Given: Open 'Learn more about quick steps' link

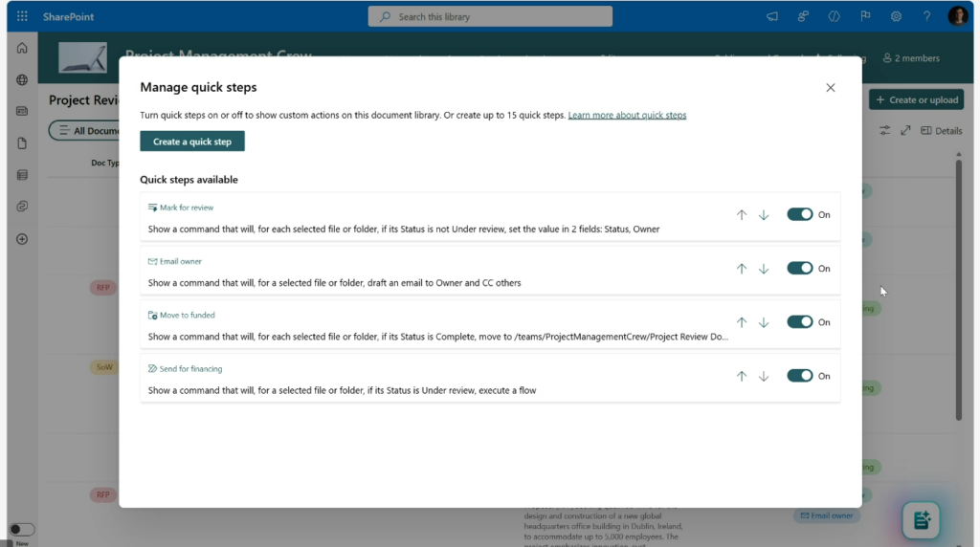Looking at the screenshot, I should point(627,115).
